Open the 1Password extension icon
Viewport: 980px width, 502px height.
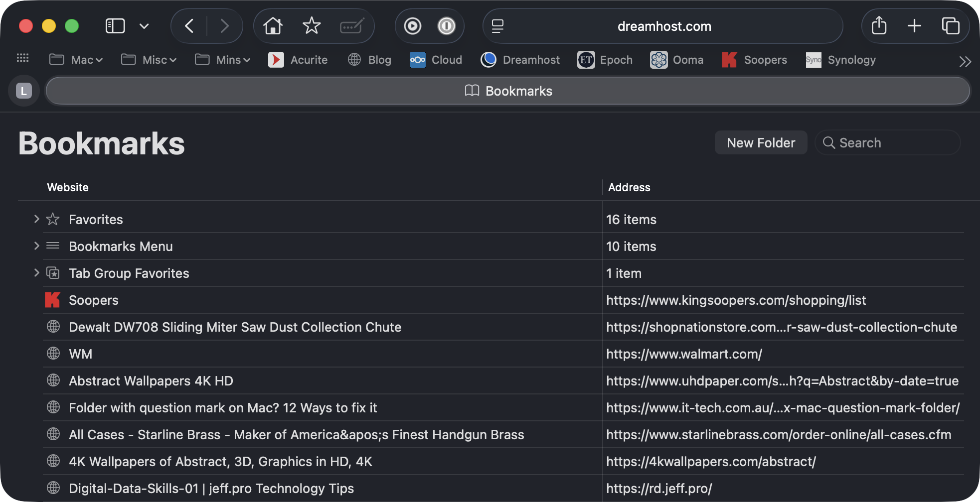pyautogui.click(x=446, y=26)
